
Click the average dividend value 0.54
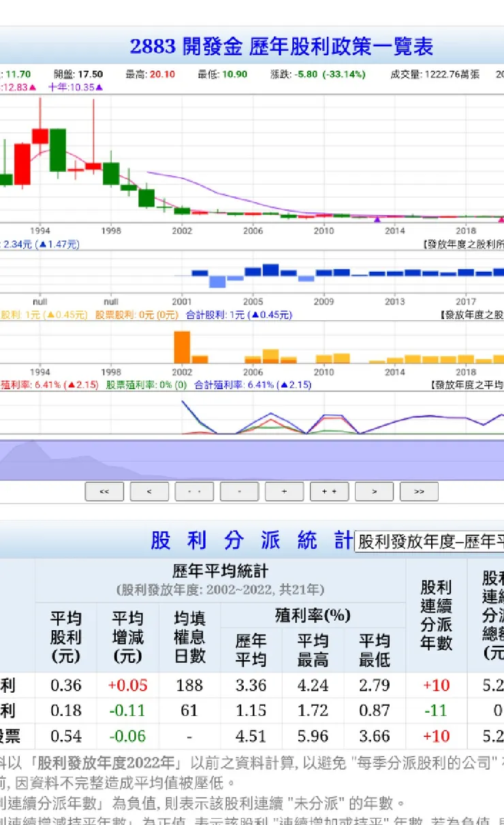click(66, 736)
